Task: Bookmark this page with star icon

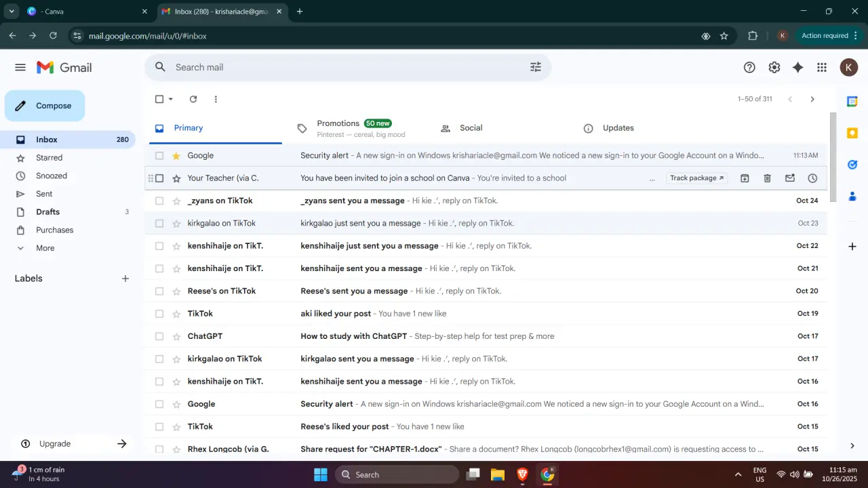Action: coord(724,36)
